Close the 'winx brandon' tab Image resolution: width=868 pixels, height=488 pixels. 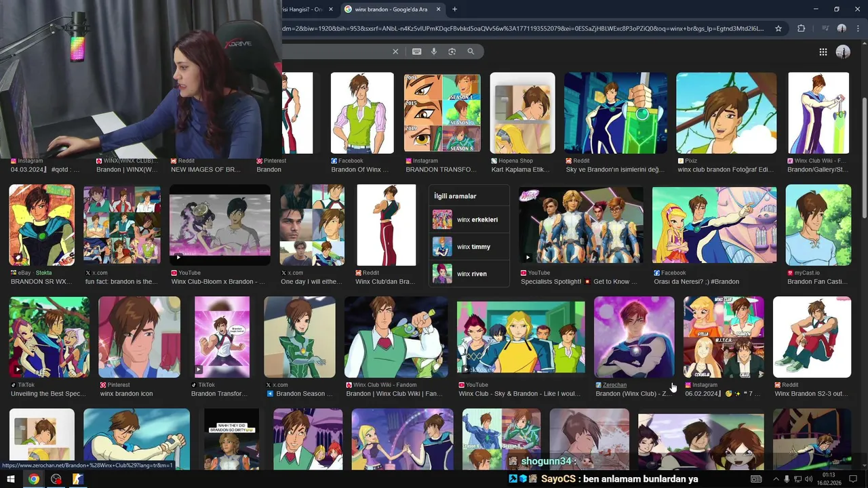click(439, 9)
